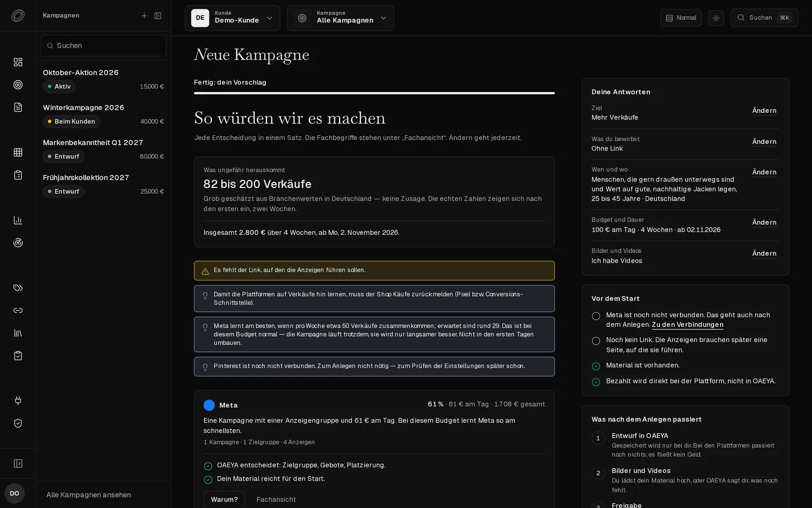The height and width of the screenshot is (508, 812).
Task: Click the Fertig progress bar
Action: click(374, 93)
